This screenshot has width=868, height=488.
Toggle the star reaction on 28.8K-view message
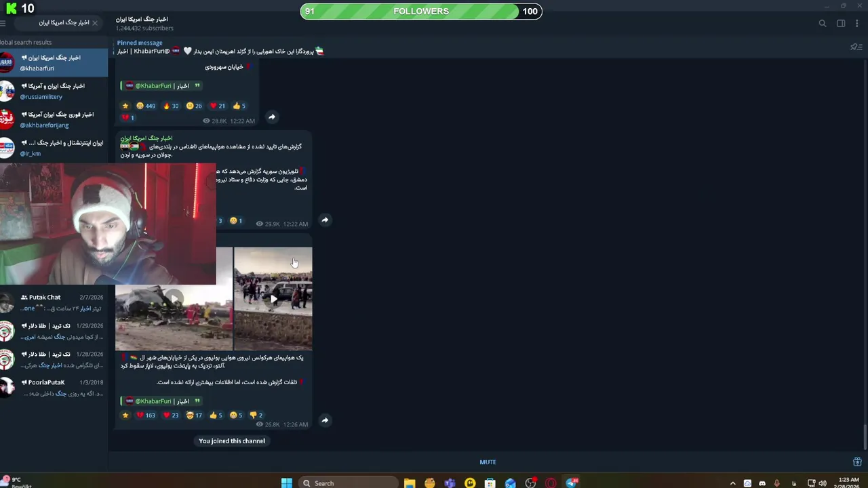point(125,106)
